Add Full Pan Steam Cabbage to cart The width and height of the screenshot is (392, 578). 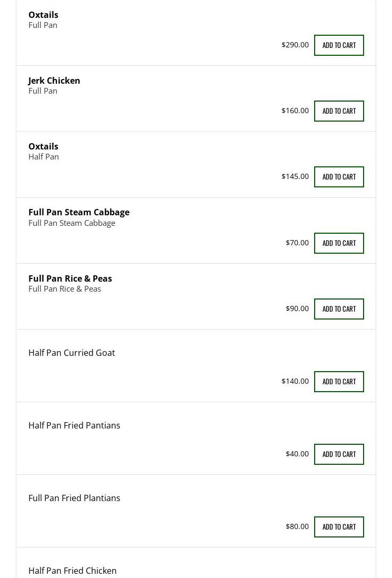339,243
